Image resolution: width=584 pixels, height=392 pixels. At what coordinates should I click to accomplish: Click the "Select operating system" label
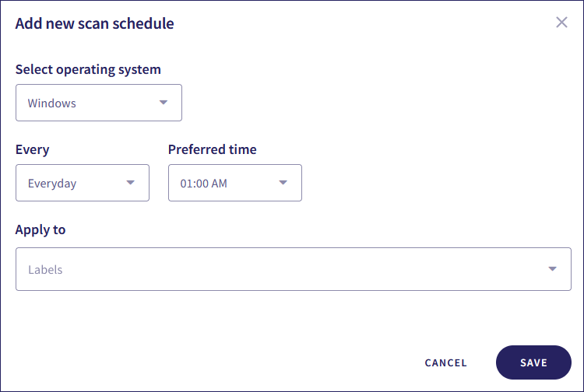click(x=88, y=69)
